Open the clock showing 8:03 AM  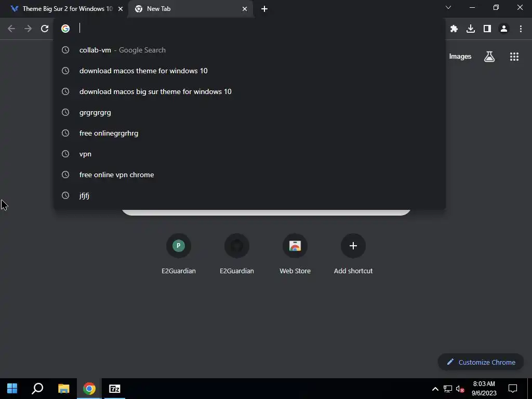(484, 389)
